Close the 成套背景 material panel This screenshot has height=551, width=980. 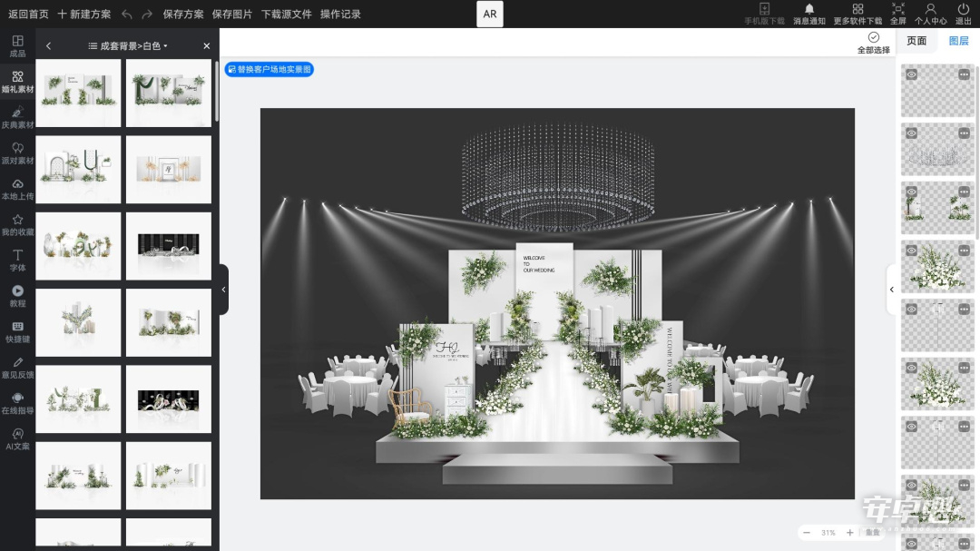[206, 45]
